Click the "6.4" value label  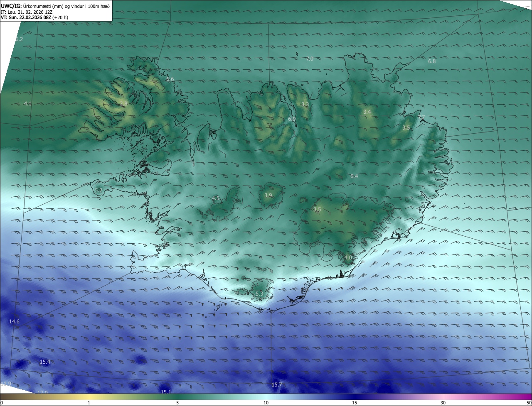354,176
